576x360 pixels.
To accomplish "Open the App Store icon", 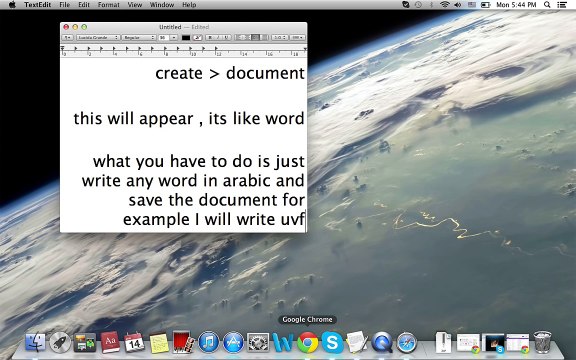I will [234, 342].
